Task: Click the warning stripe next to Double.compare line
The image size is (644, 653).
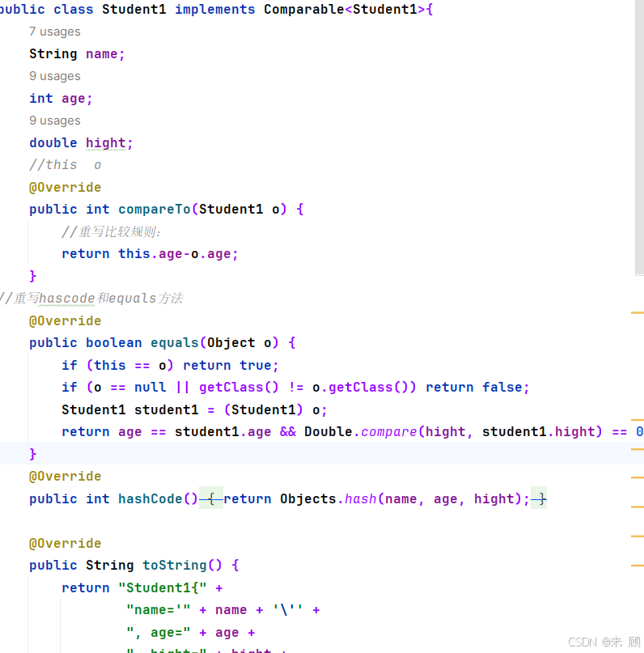Action: [638, 420]
